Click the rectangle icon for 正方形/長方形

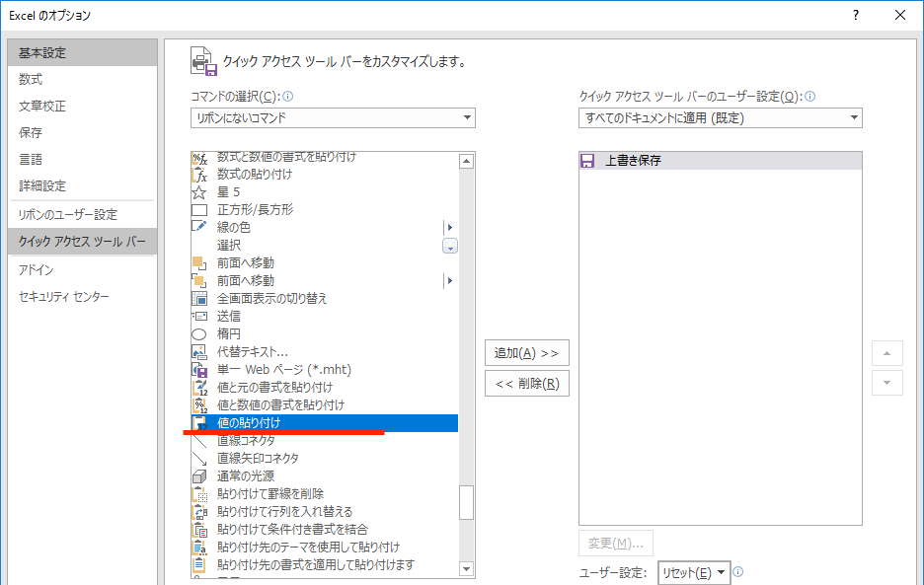point(199,210)
